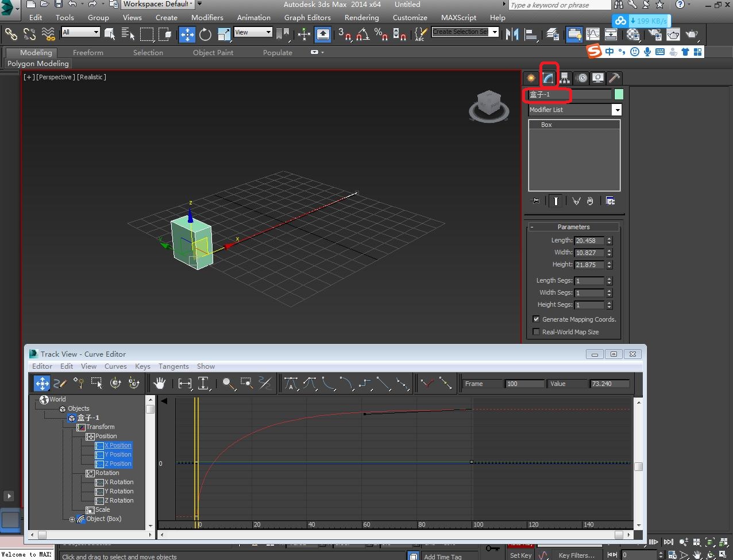Select the Pan hand tool in Curve Editor
The width and height of the screenshot is (733, 560).
click(159, 384)
